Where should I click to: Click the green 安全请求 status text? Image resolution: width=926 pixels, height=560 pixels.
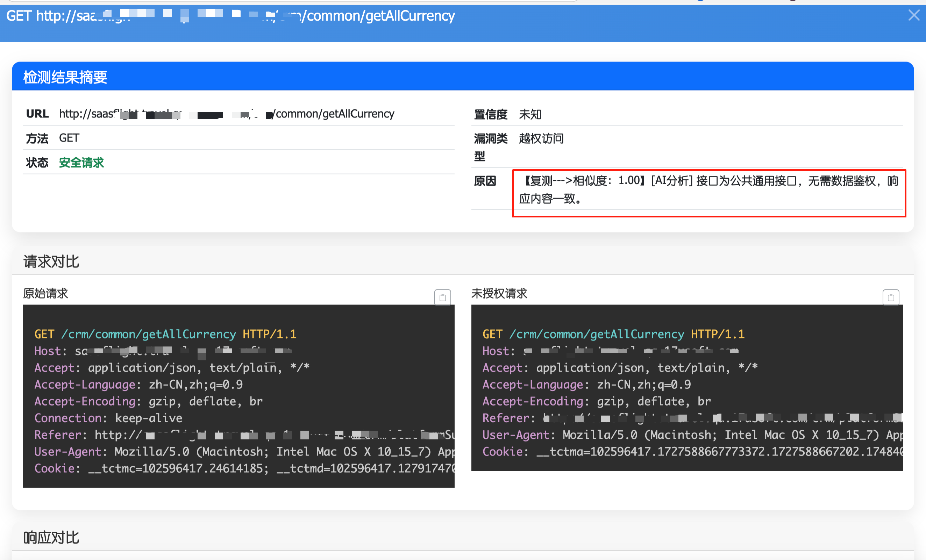pyautogui.click(x=81, y=163)
